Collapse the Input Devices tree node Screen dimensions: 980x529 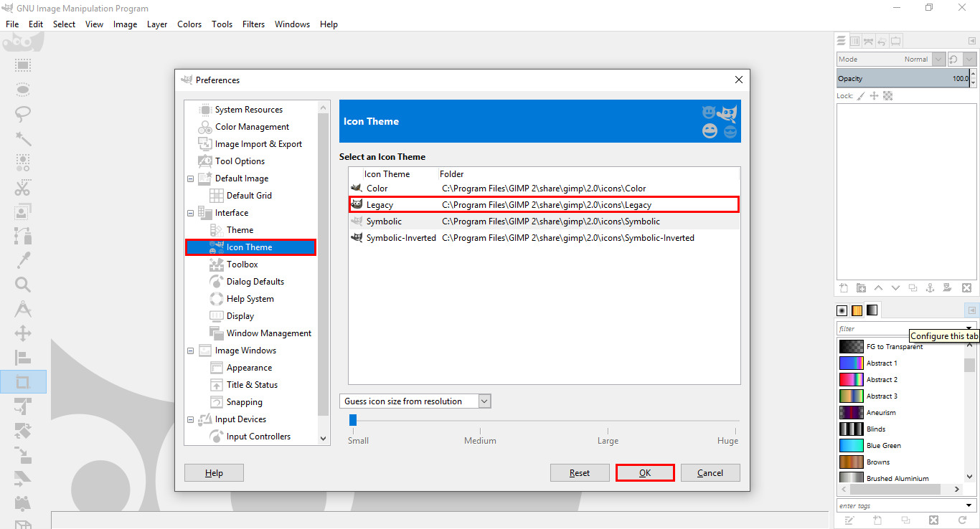tap(191, 419)
